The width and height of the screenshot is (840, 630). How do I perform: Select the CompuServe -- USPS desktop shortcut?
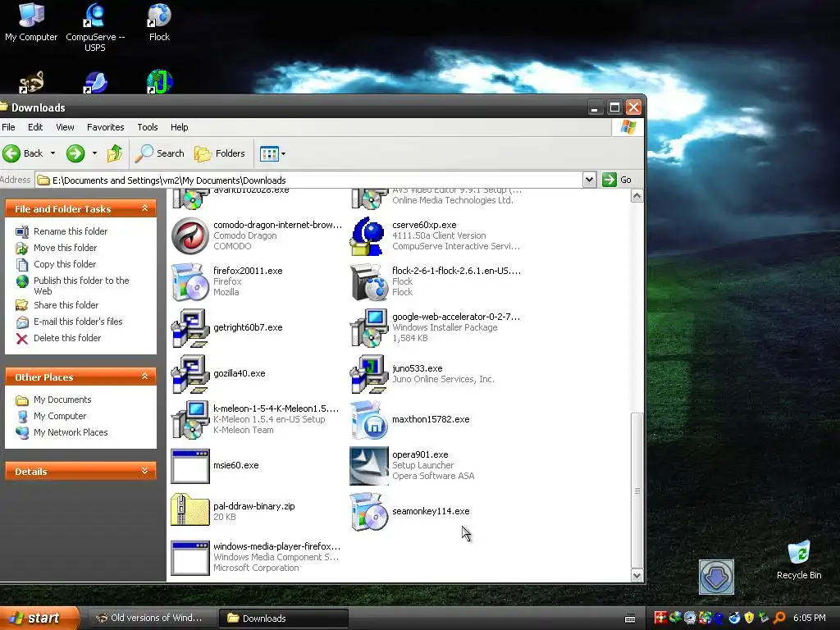point(95,27)
